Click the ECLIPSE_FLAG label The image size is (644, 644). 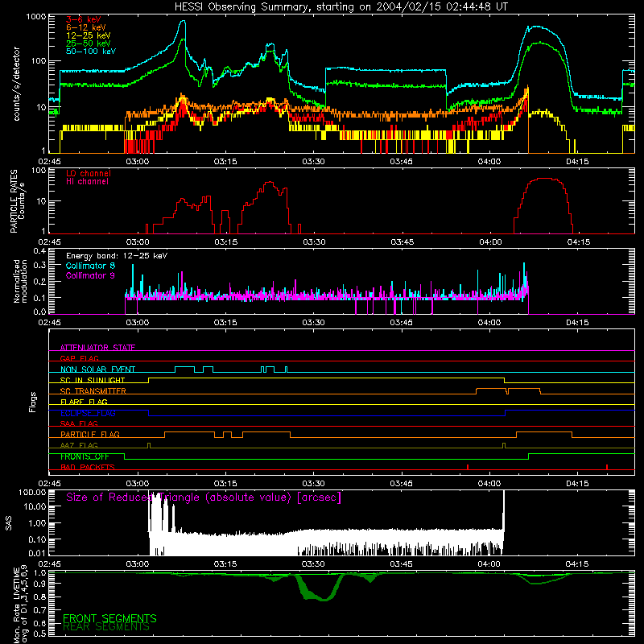tap(88, 413)
